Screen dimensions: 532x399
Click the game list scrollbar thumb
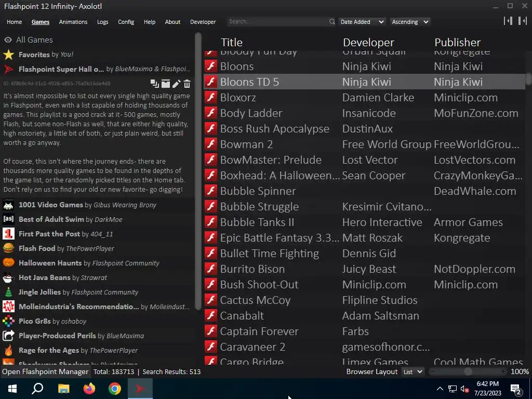[528, 79]
